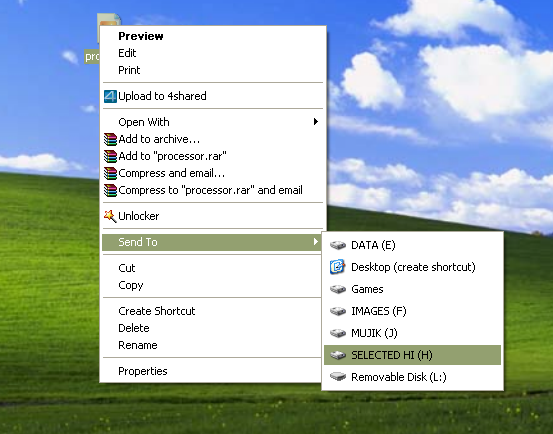Choose Add to "processor.rar"
The image size is (553, 434).
[213, 156]
